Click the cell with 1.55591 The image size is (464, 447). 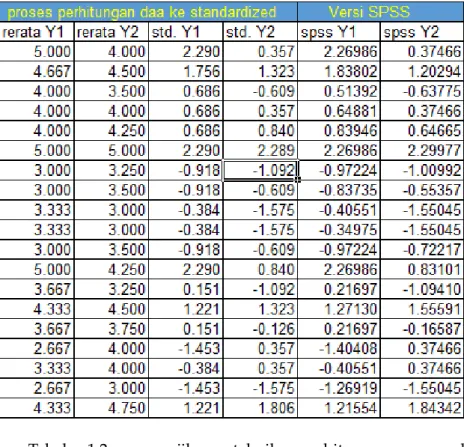pos(422,309)
